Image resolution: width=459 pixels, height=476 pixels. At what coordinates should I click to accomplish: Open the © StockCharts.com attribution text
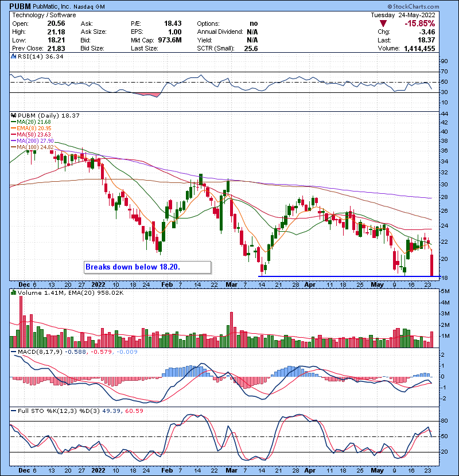tap(414, 6)
